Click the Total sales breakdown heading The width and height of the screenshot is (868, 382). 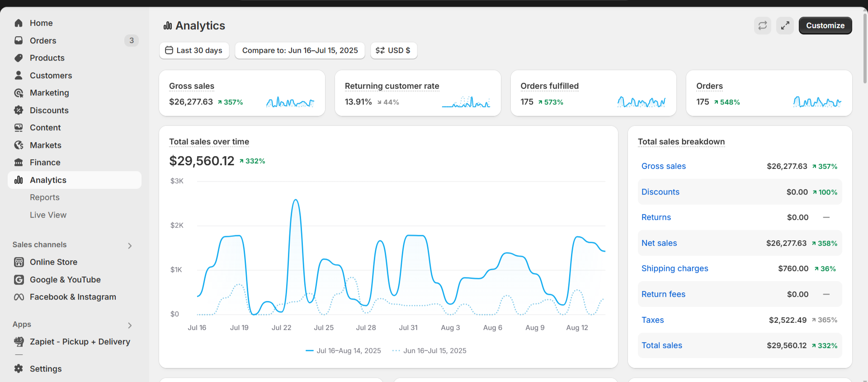pyautogui.click(x=681, y=142)
